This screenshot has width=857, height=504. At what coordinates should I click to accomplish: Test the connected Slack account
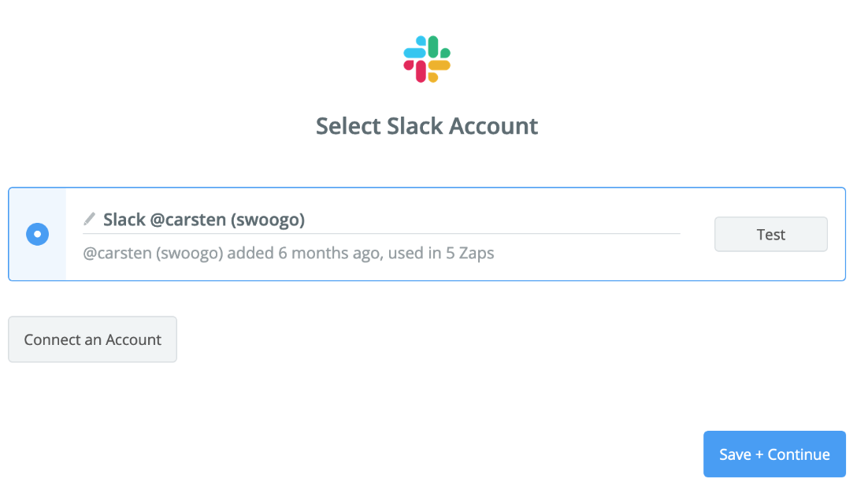point(770,235)
